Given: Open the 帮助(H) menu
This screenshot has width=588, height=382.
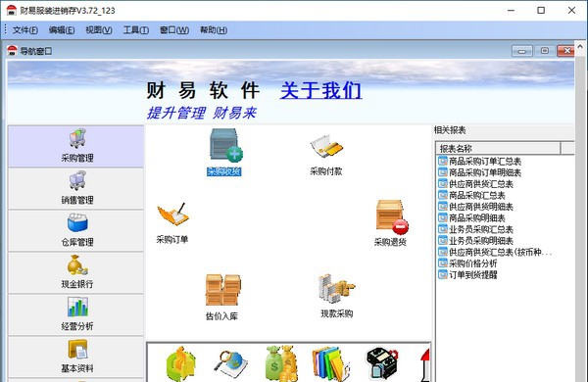Looking at the screenshot, I should 214,30.
